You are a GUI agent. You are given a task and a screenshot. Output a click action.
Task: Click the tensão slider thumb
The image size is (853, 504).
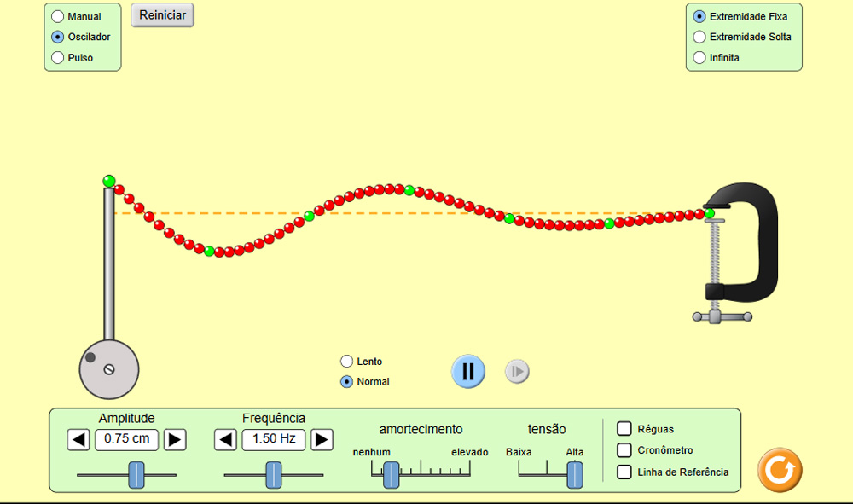click(575, 475)
